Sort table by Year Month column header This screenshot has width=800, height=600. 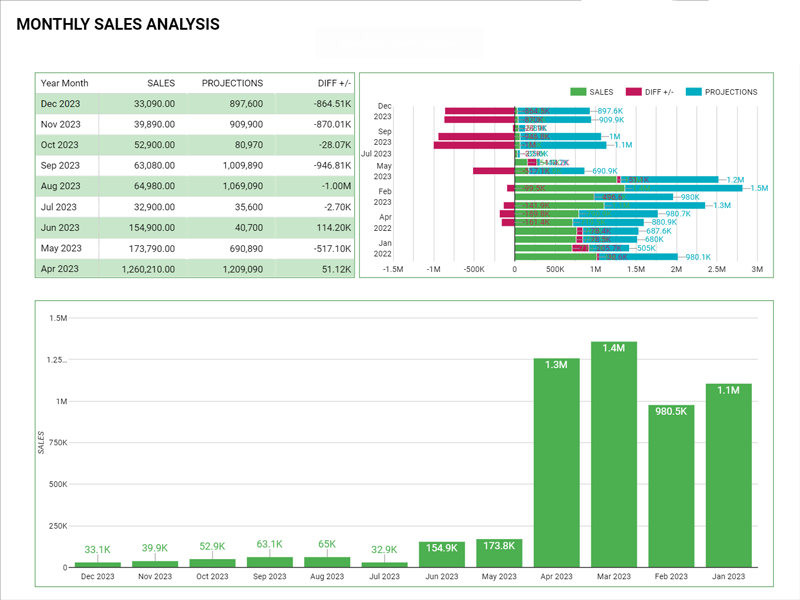(64, 83)
